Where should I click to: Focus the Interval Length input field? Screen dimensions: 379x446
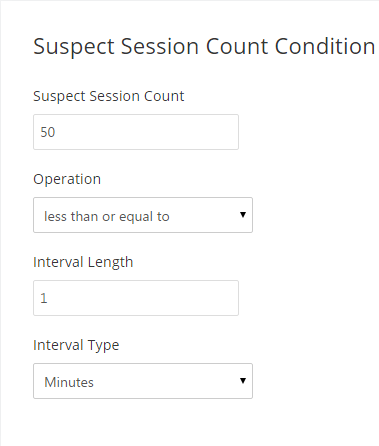[x=136, y=298]
